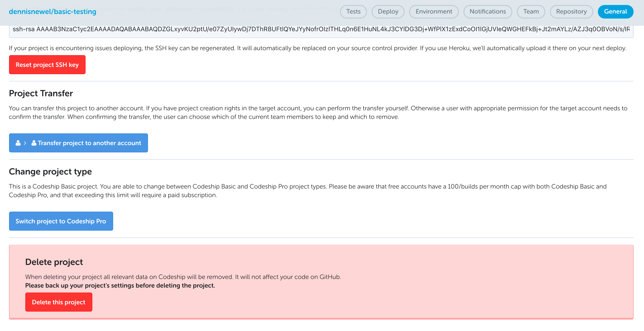Click the dennisnewel/basic-testing project link

point(52,11)
